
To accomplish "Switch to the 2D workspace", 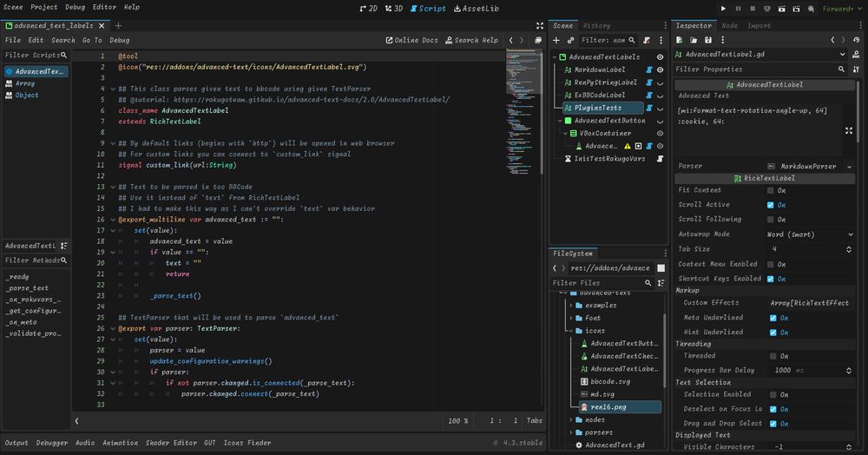I will tap(369, 9).
